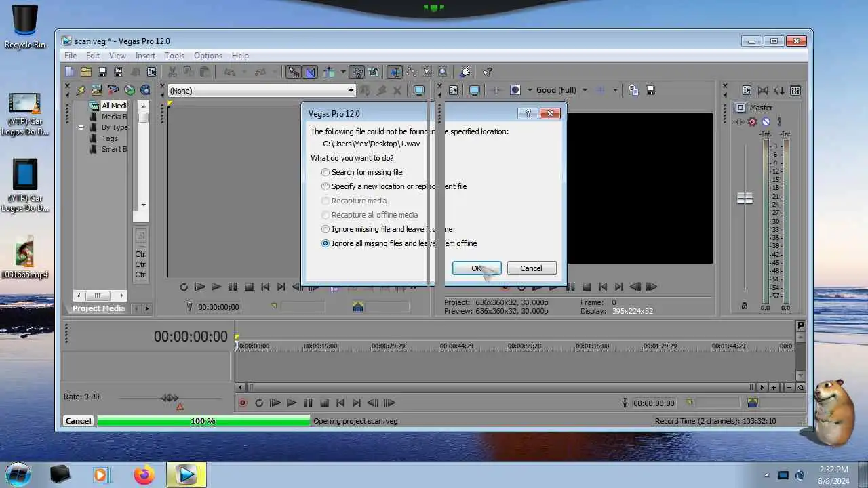
Task: Expand the By Type tree node
Action: 81,127
